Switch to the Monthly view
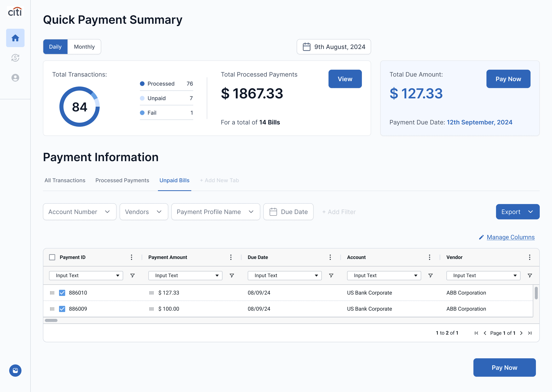Screen dimensions: 552x392 [84, 47]
